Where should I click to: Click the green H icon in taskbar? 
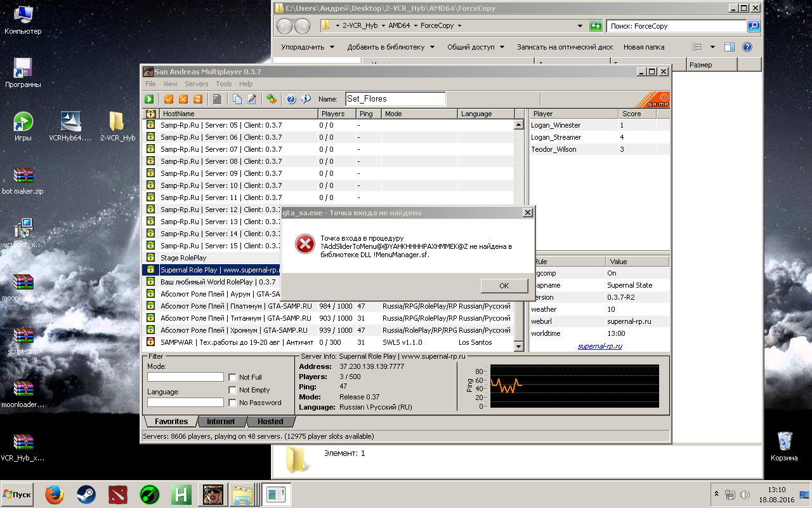click(181, 495)
